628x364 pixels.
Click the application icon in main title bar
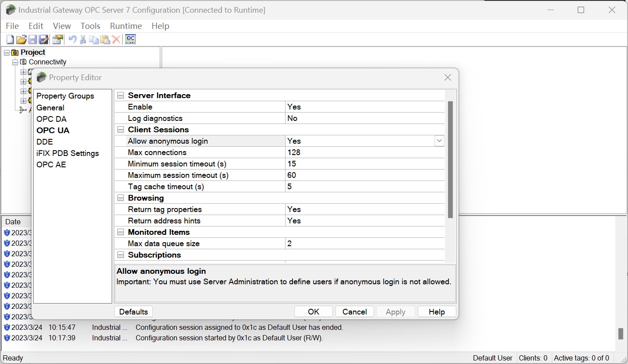click(11, 10)
